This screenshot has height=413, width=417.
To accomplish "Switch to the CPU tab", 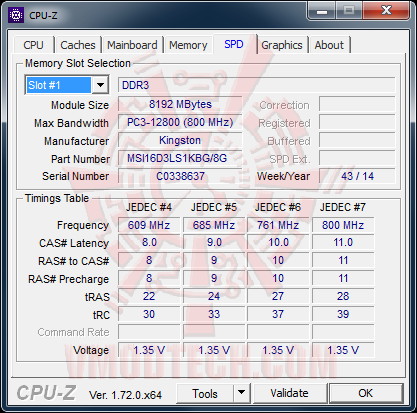I will click(x=33, y=45).
